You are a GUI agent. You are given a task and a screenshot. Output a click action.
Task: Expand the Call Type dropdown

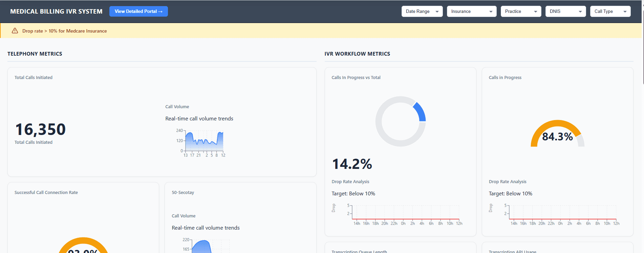tap(610, 11)
